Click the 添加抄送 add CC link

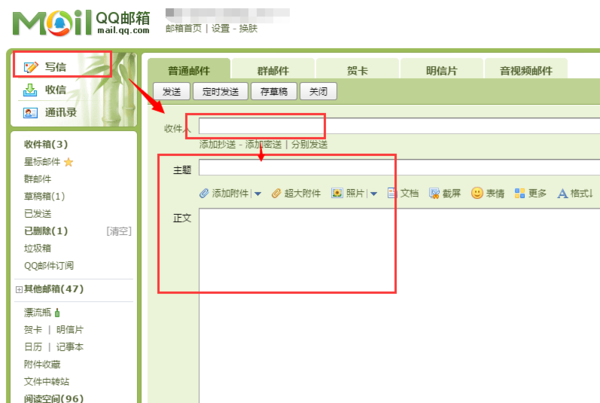[217, 145]
